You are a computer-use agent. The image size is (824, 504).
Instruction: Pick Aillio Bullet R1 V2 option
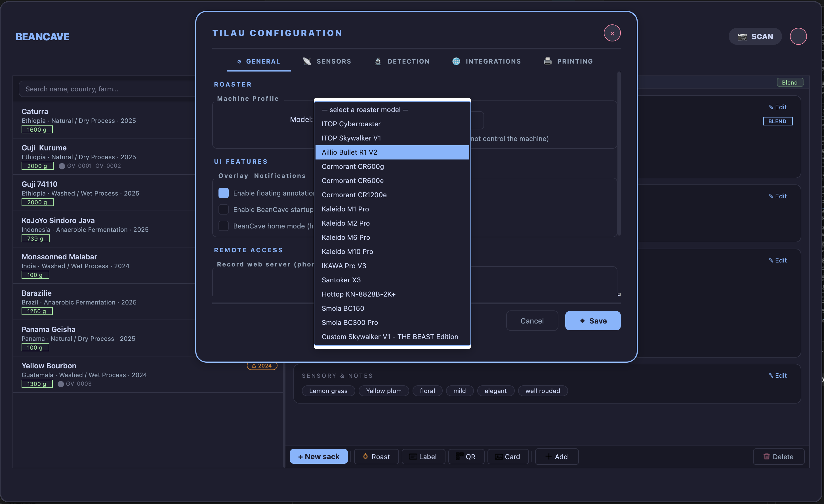tap(392, 152)
